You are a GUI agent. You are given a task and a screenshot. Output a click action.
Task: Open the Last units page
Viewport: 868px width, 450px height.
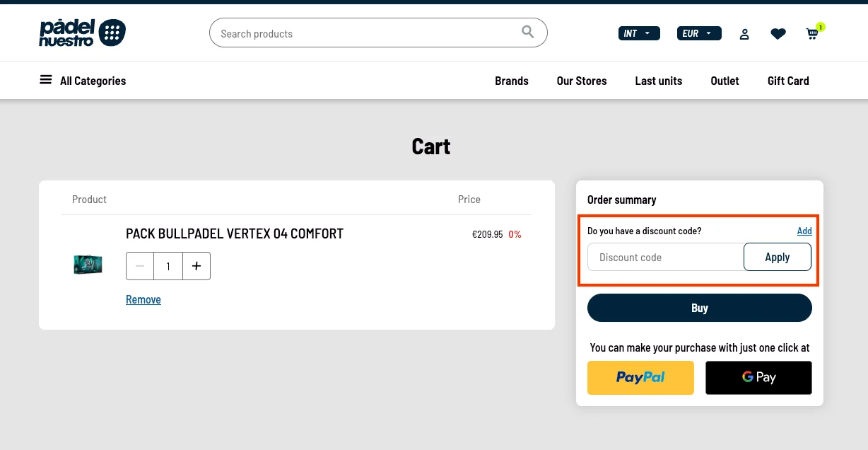658,81
